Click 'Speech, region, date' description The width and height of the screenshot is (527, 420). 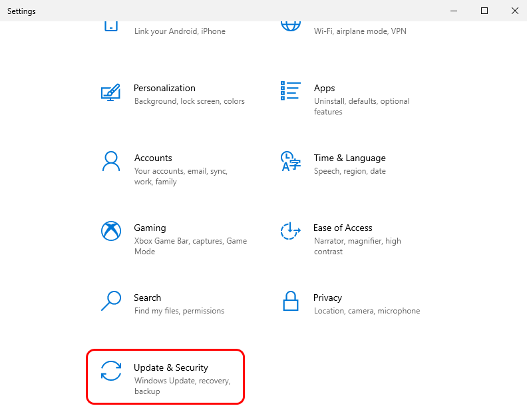pos(349,171)
